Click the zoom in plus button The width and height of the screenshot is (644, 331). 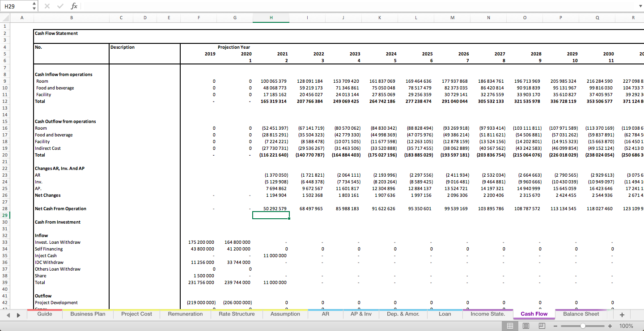pos(610,326)
